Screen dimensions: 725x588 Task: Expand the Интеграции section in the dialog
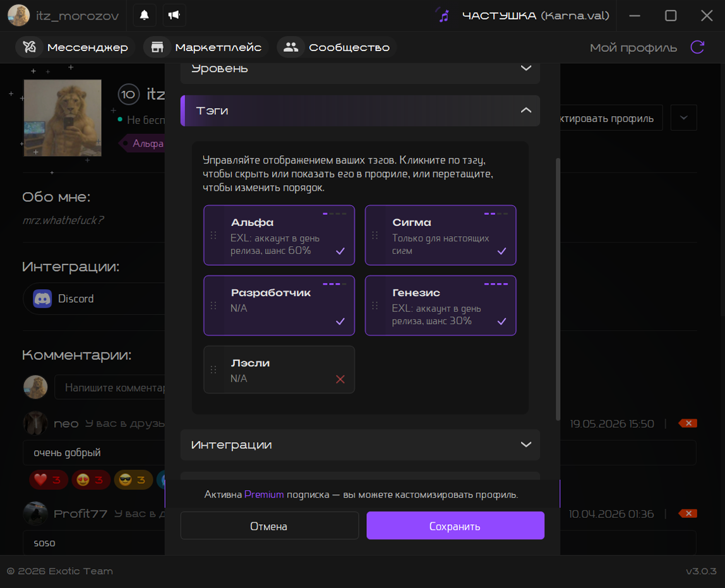[360, 445]
